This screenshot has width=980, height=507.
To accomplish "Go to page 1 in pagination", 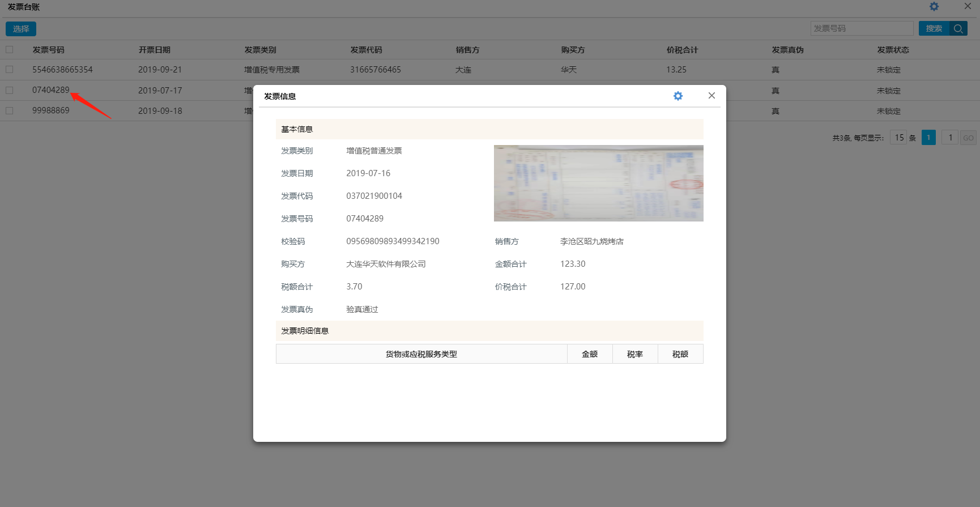I will tap(928, 138).
